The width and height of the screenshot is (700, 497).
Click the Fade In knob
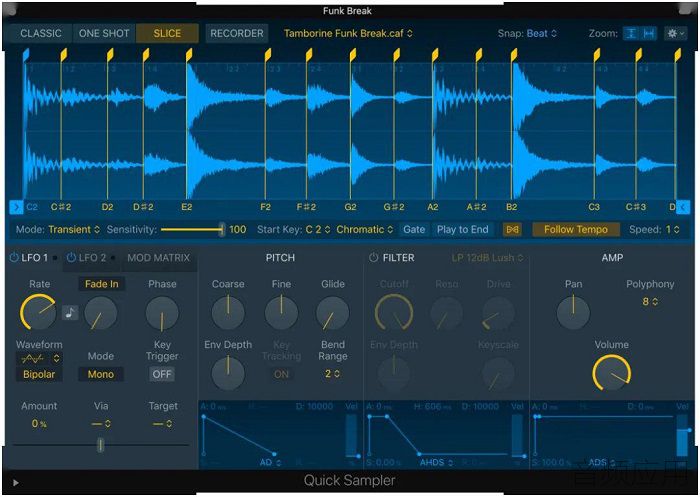[100, 313]
